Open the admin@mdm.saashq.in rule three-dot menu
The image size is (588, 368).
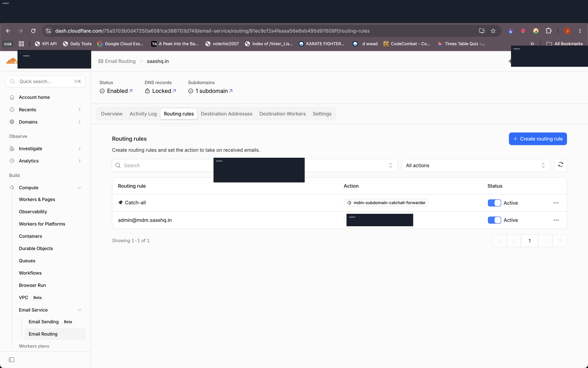pyautogui.click(x=556, y=220)
